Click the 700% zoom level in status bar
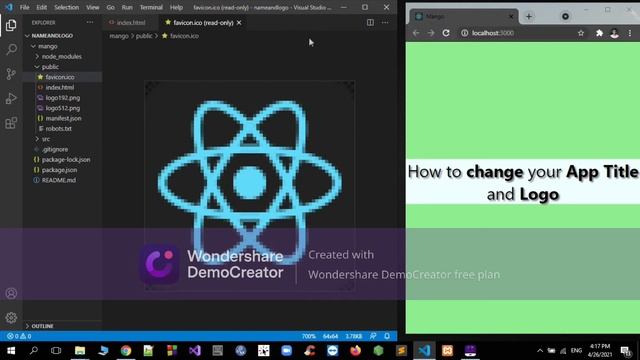Image resolution: width=640 pixels, height=360 pixels. (309, 336)
